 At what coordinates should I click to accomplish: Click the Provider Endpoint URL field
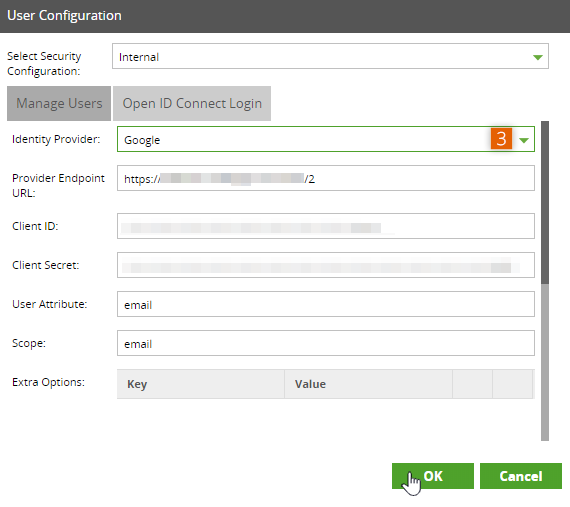coord(326,178)
